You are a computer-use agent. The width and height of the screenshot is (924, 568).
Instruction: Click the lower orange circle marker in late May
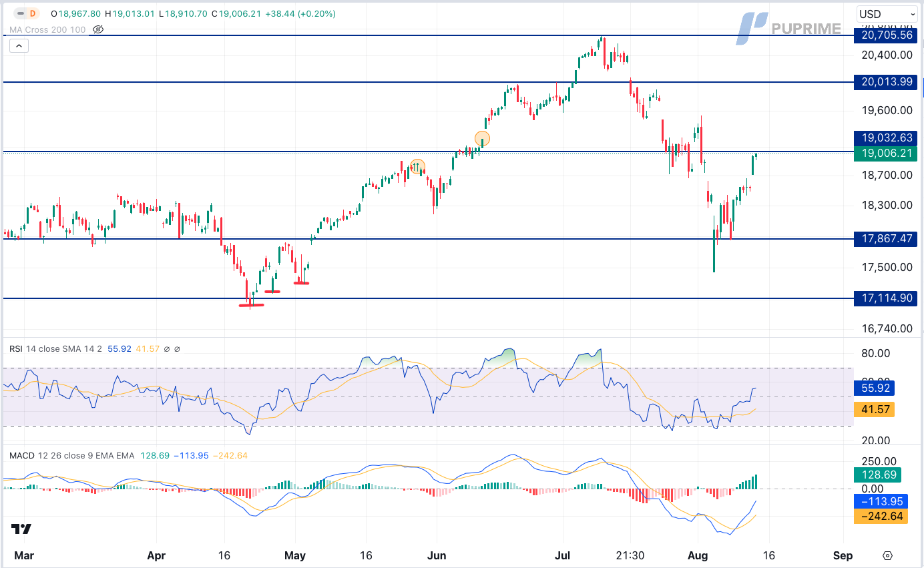coord(417,167)
